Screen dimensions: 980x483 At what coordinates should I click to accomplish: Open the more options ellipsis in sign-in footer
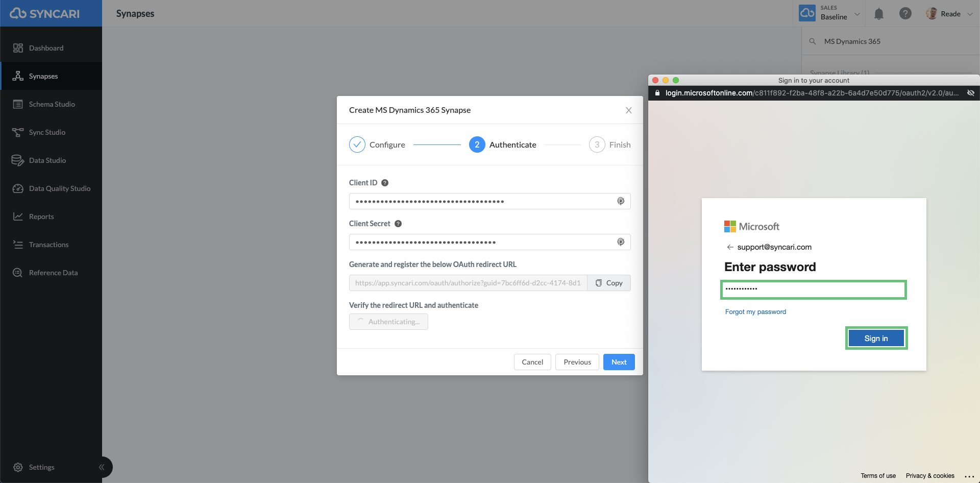pos(969,476)
